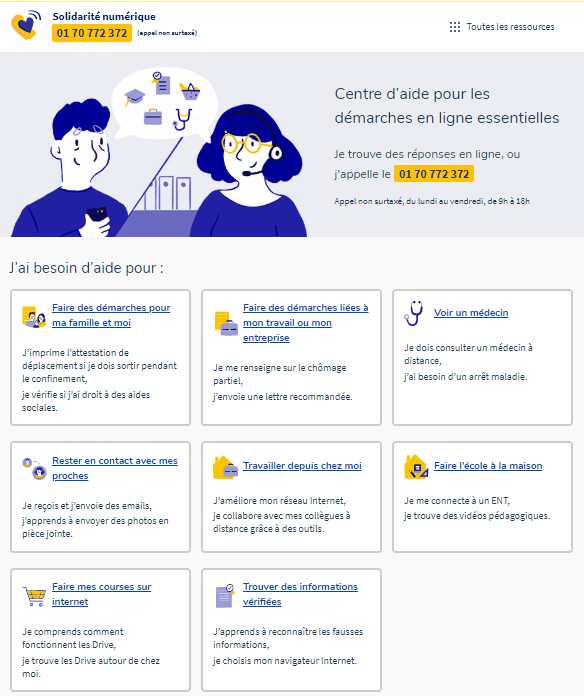584x696 pixels.
Task: Call the header phone number 01 70 772 372
Action: coord(92,33)
